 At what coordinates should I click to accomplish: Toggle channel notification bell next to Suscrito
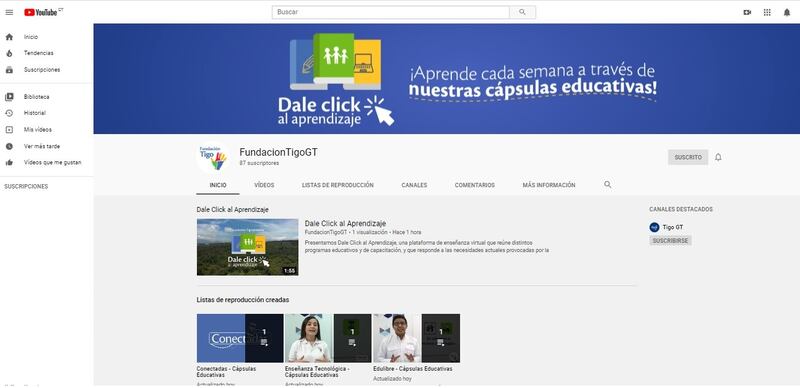tap(718, 157)
